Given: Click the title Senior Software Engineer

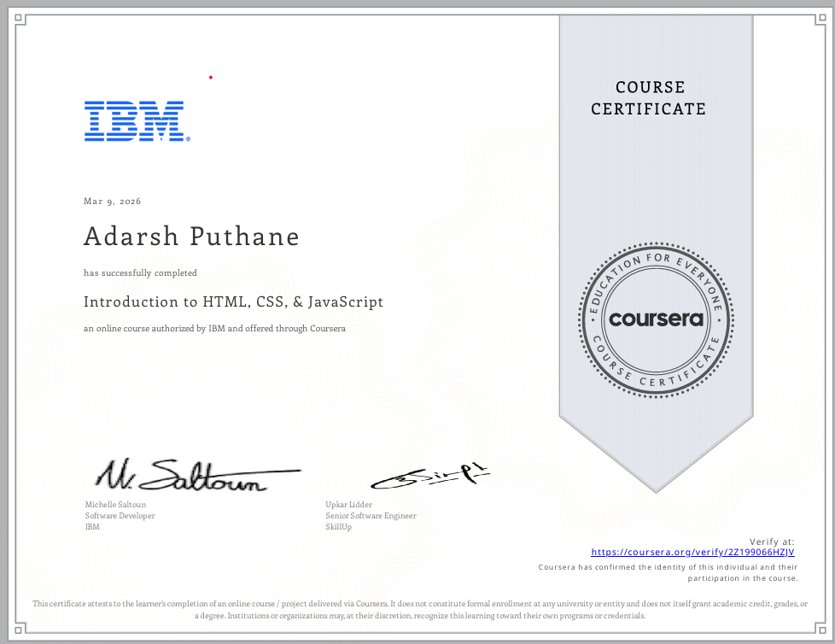Looking at the screenshot, I should click(371, 516).
